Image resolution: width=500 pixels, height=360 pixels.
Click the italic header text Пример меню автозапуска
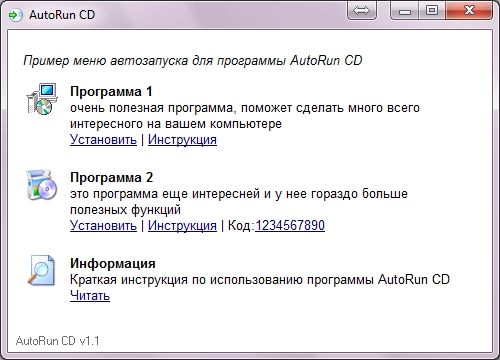point(105,61)
